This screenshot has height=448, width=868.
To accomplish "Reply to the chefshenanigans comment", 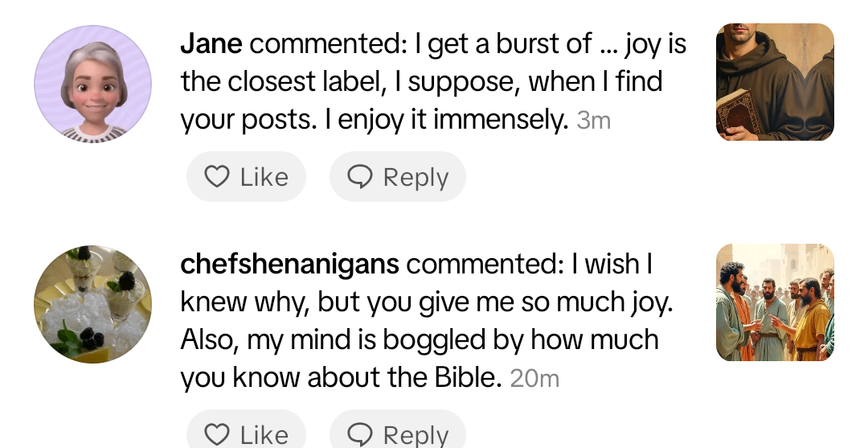I will (398, 434).
